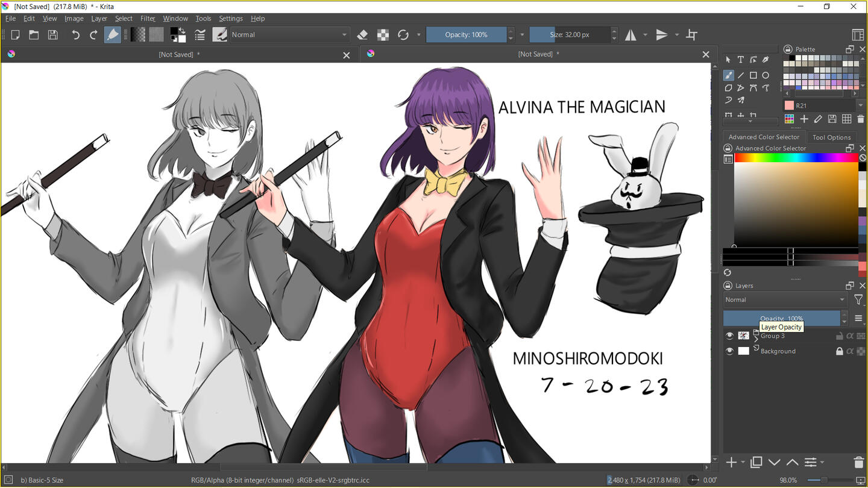Delete the selected layer with the trash icon
The image size is (868, 488).
coord(859,462)
